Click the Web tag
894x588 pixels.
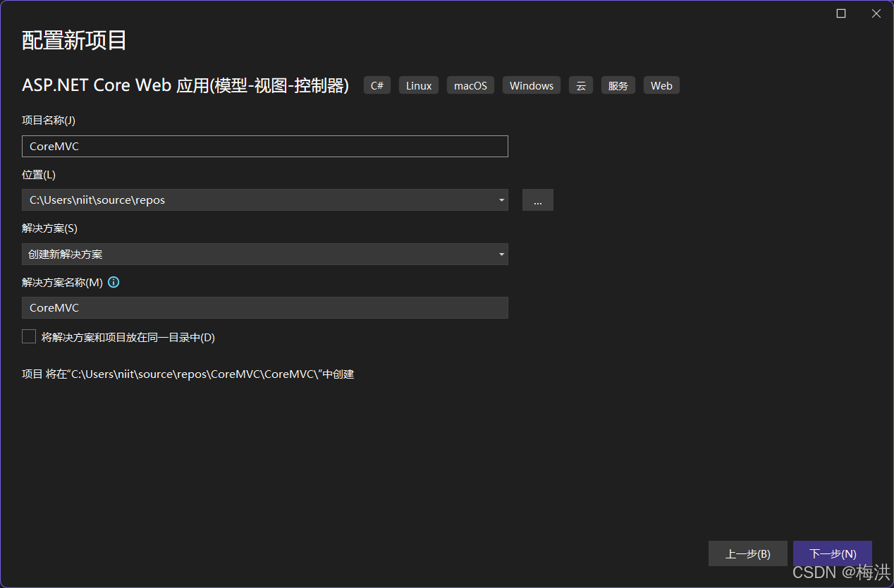(661, 85)
